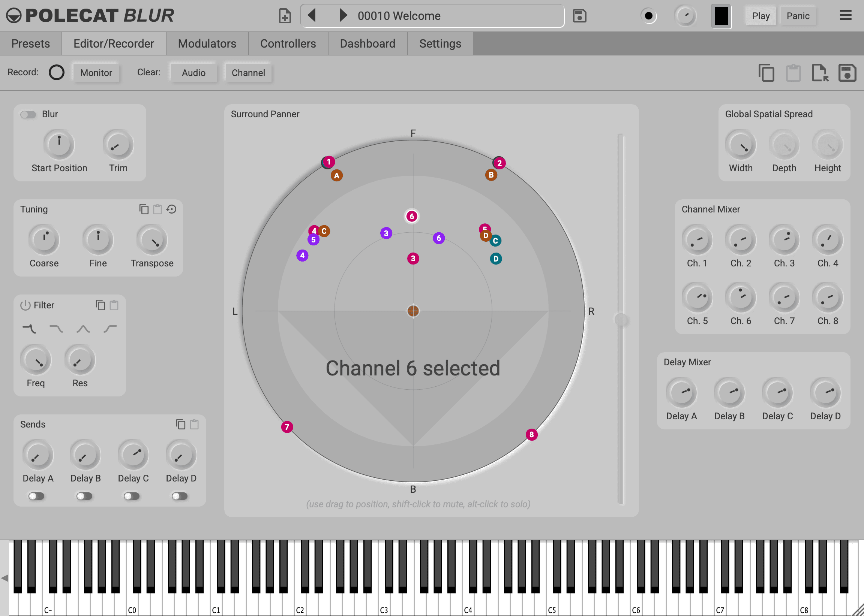Select the first filter shape icon
Screen dimensions: 864x616
[29, 329]
